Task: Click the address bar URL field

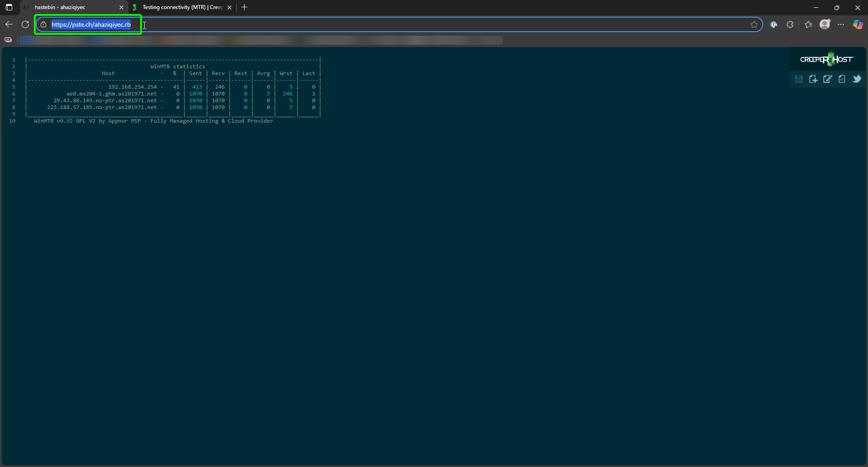Action: click(x=362, y=25)
